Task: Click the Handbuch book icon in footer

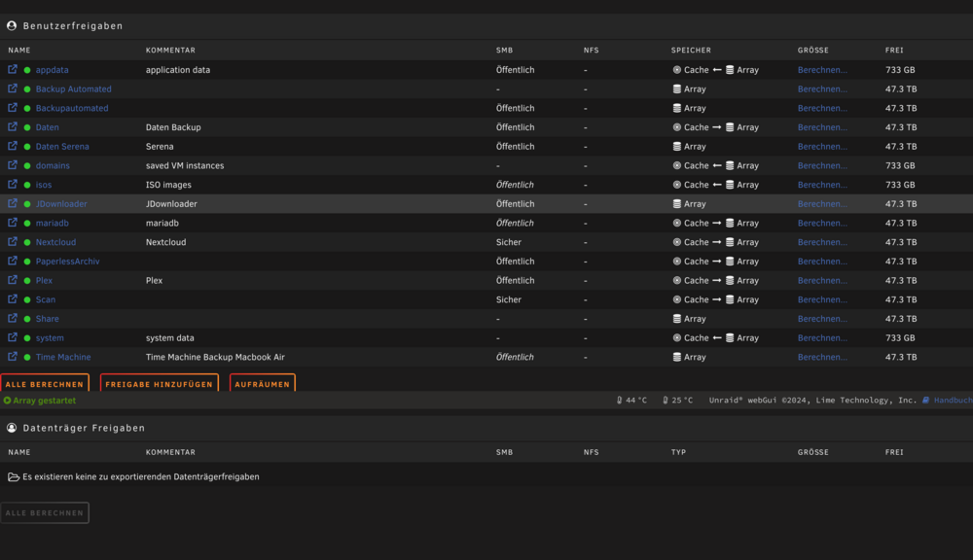Action: tap(926, 400)
